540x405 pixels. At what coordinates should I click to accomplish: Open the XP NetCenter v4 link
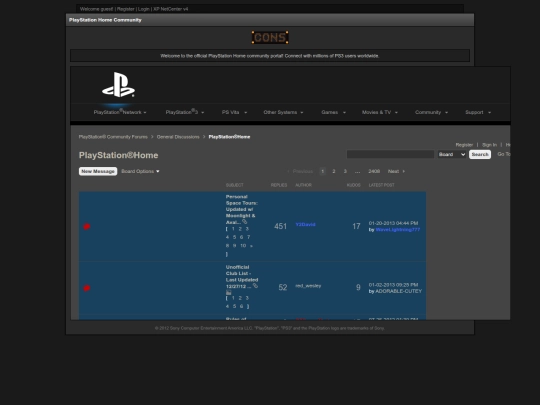pyautogui.click(x=171, y=9)
